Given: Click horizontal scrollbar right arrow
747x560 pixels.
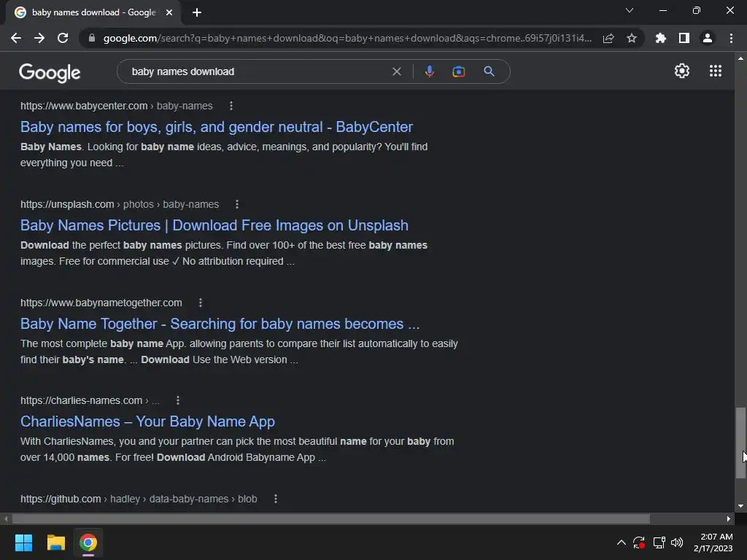Looking at the screenshot, I should tap(729, 518).
